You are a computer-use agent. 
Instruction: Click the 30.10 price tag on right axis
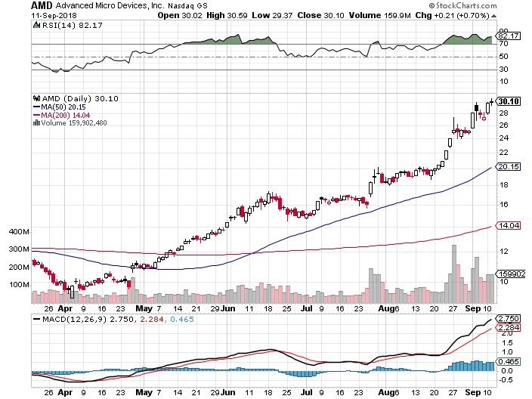509,101
